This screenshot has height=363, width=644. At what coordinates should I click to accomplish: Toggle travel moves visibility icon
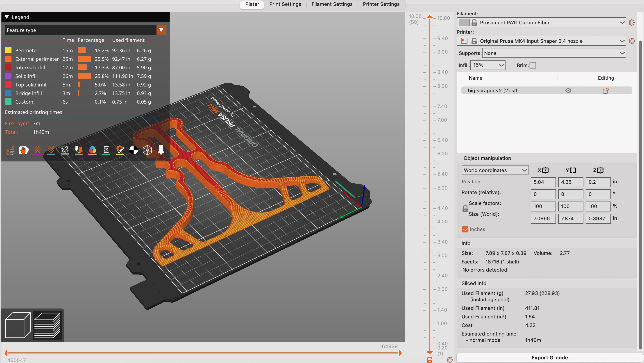[x=10, y=150]
